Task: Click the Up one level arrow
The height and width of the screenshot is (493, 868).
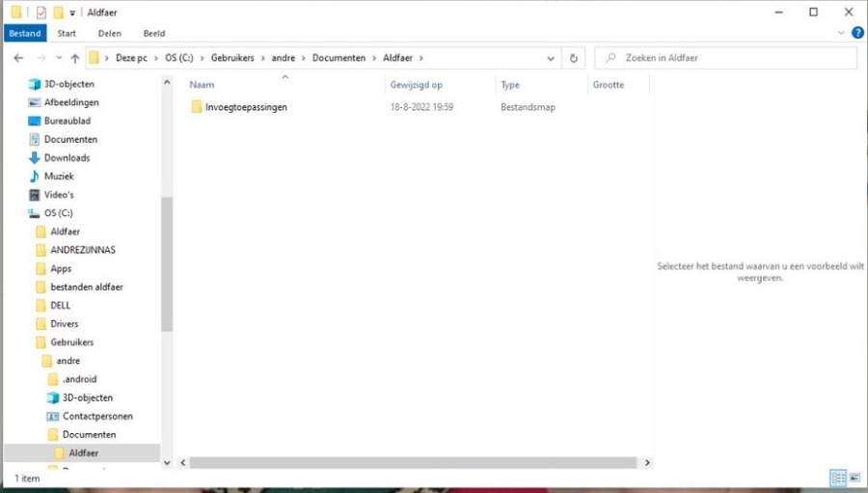Action: point(75,58)
